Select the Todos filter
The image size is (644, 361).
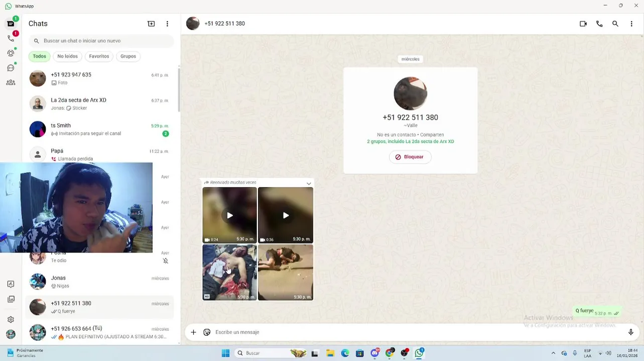click(x=40, y=56)
